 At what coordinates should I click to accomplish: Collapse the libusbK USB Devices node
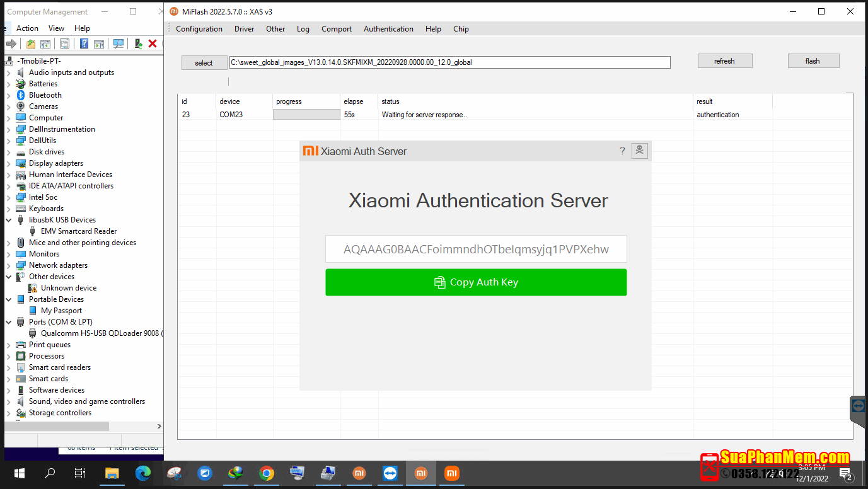9,220
